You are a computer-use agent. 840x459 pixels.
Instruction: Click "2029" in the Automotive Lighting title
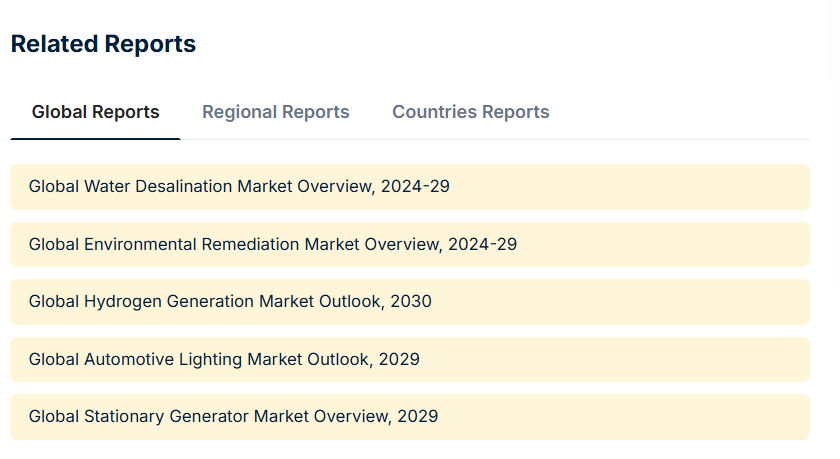(x=398, y=359)
